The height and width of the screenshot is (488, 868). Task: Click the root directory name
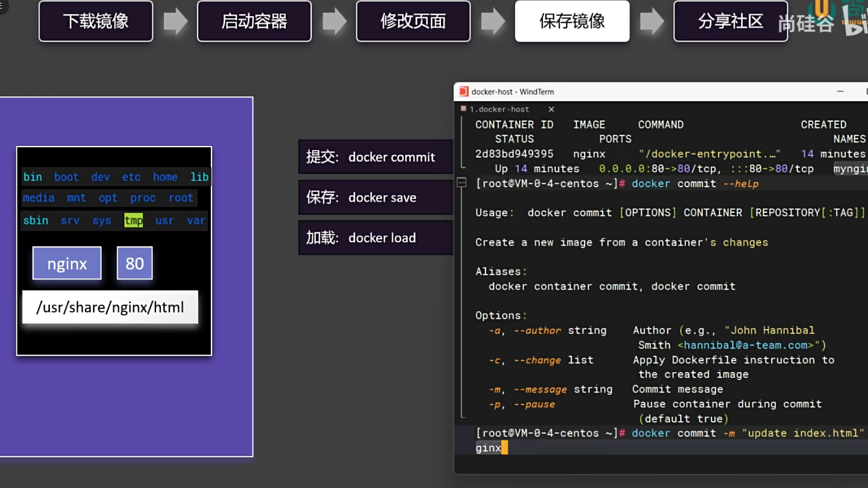pos(181,198)
